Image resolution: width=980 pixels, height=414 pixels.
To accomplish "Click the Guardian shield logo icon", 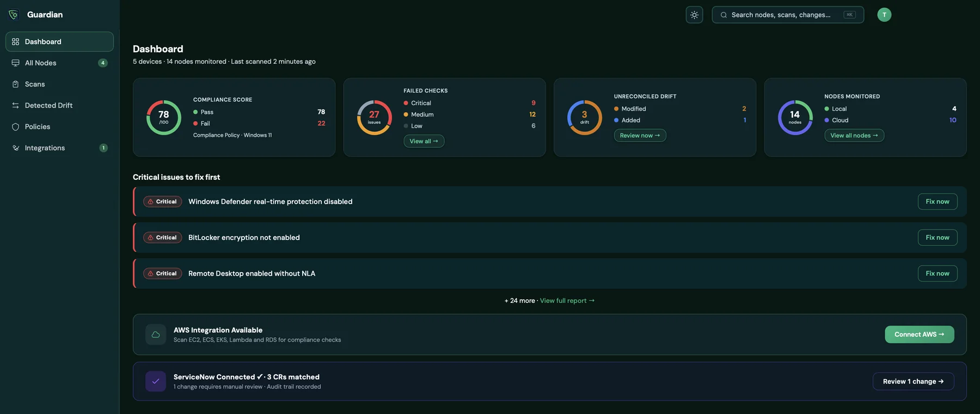I will pos(14,15).
